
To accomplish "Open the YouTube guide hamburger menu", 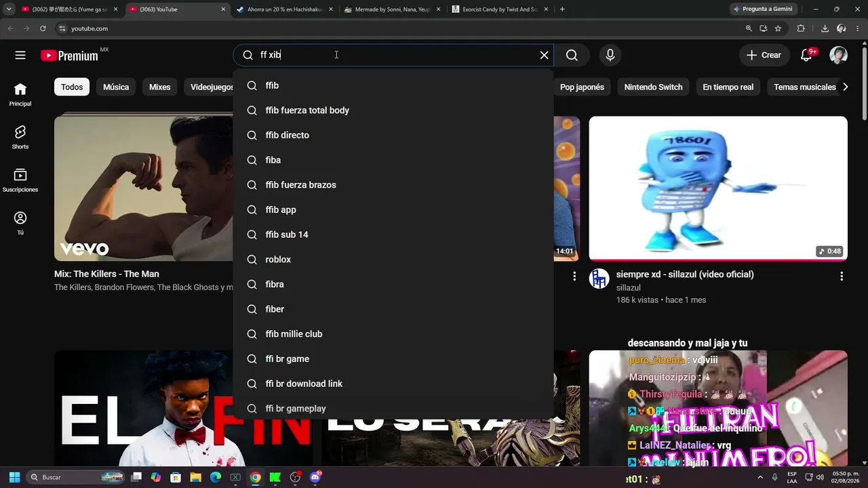I will (20, 55).
